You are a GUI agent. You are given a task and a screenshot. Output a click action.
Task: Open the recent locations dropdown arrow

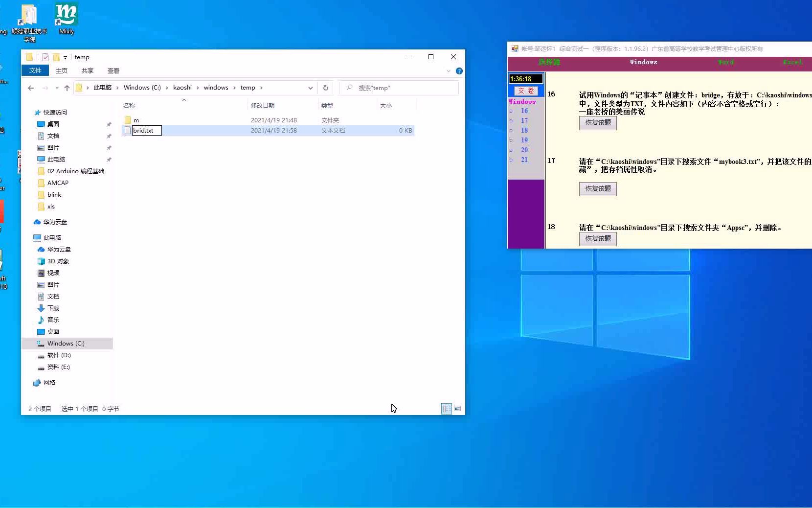point(57,88)
